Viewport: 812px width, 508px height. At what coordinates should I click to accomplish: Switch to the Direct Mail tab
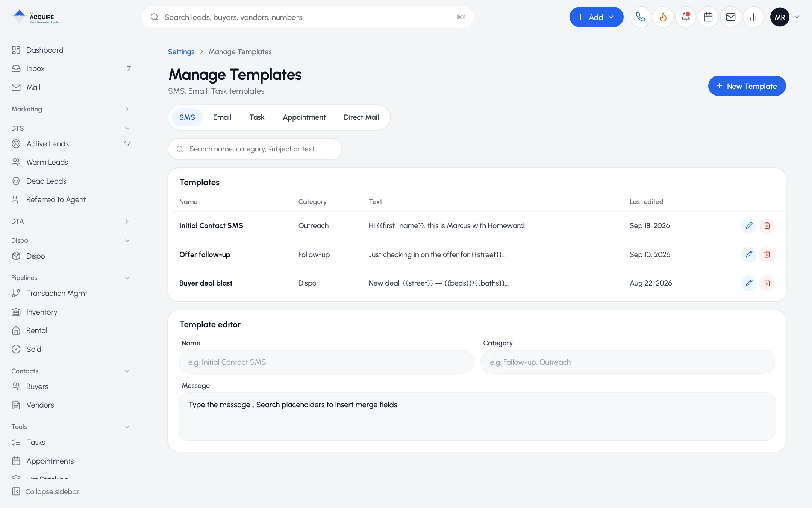[x=361, y=117]
